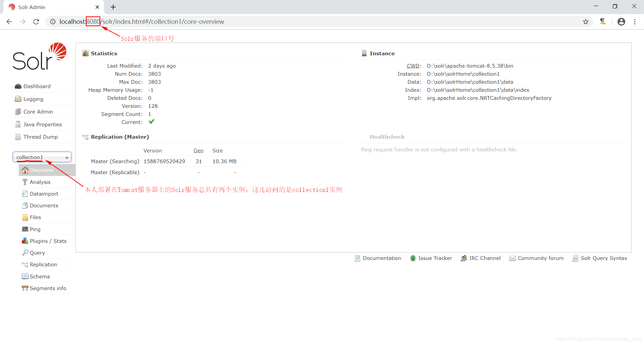Click the Replication icon in sidebar
Screen dimensions: 644x345
pos(25,265)
